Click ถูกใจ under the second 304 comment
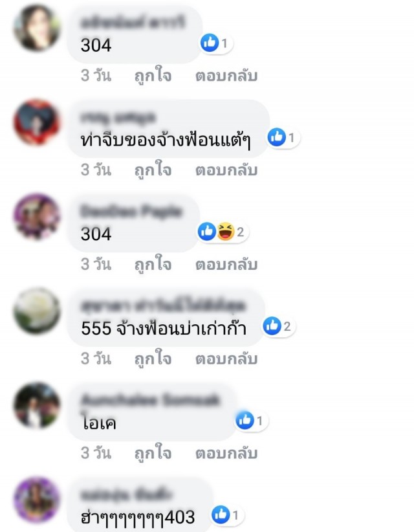Screen dimensions: 414x532 tap(153, 264)
